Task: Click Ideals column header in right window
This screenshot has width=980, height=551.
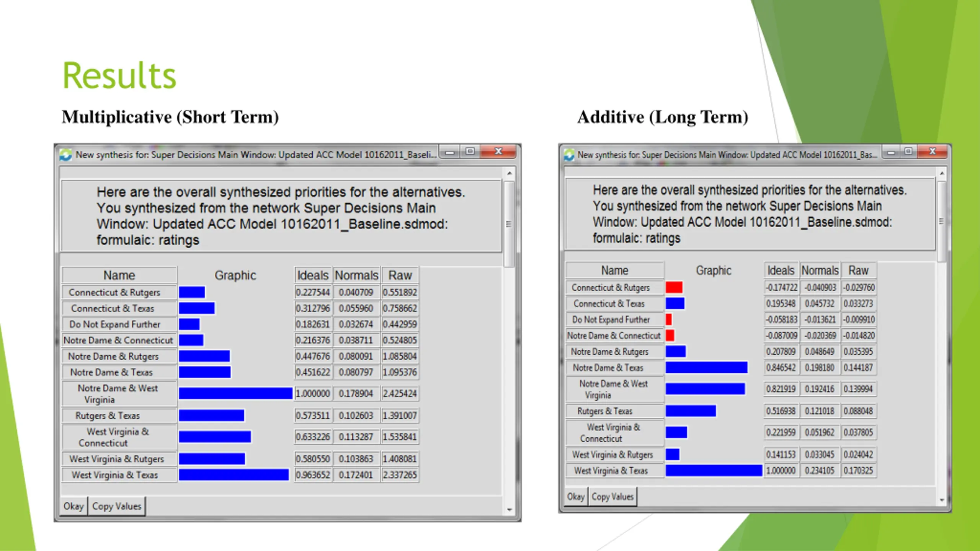Action: pyautogui.click(x=781, y=270)
